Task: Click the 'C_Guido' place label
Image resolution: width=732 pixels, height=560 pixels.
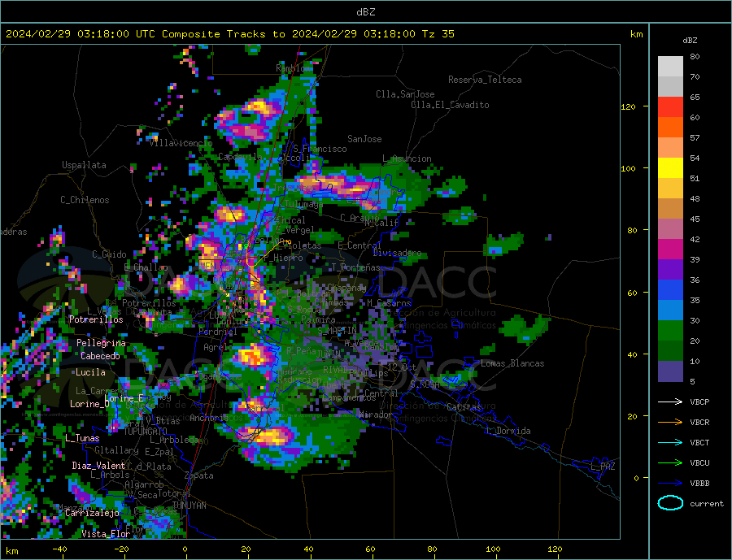Action: click(109, 254)
